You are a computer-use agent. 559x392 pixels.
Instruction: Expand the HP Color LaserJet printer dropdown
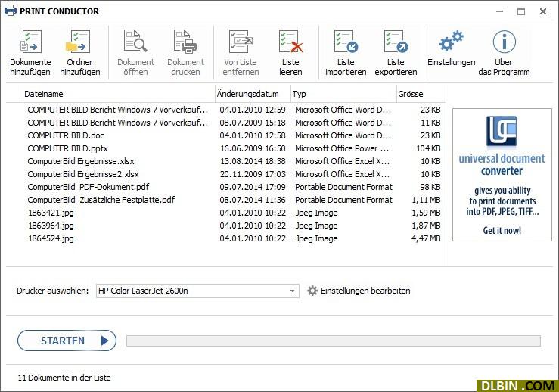(293, 291)
